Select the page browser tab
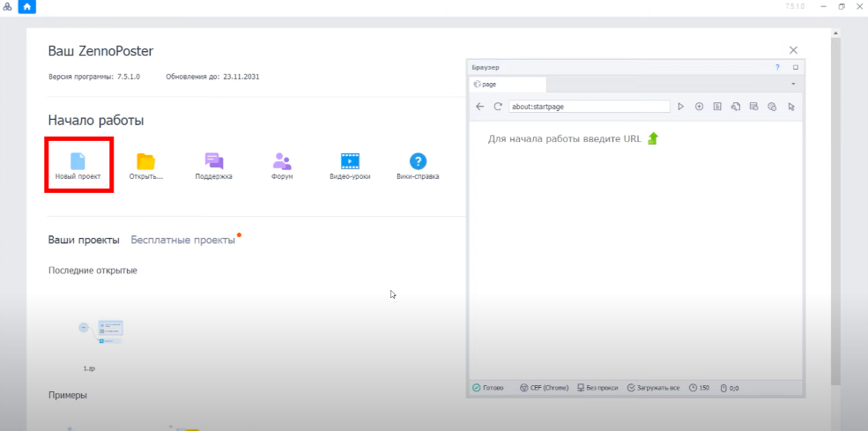Viewport: 868px width, 431px height. coord(508,85)
